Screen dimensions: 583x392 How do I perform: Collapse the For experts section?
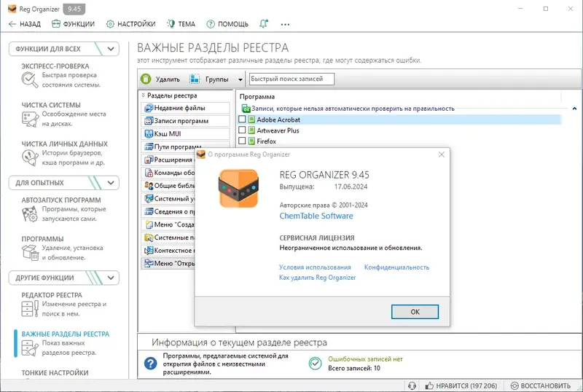point(111,183)
